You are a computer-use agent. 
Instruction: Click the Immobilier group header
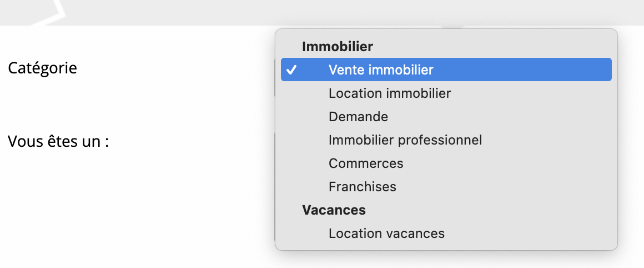coord(337,47)
